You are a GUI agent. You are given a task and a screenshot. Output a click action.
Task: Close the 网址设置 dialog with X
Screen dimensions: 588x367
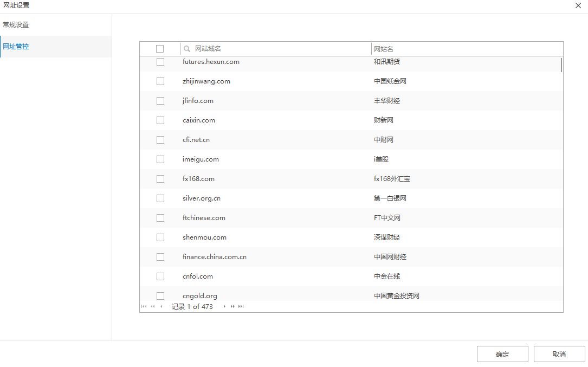pyautogui.click(x=578, y=5)
